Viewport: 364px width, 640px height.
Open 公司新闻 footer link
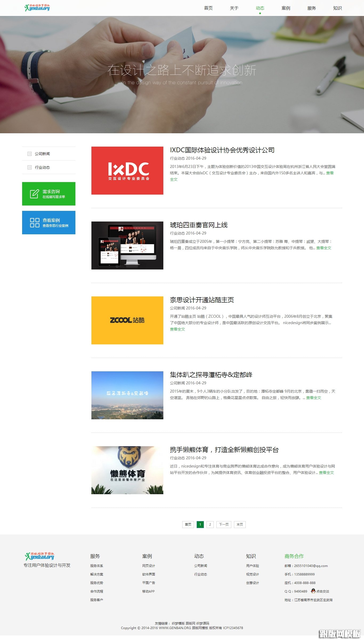(201, 566)
